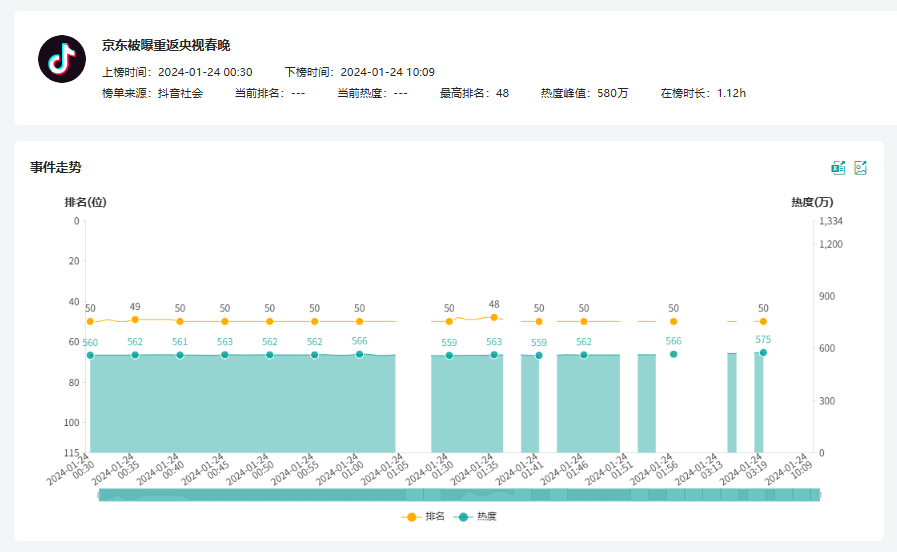Click the 排名(位) axis title
The height and width of the screenshot is (552, 897).
[x=85, y=202]
